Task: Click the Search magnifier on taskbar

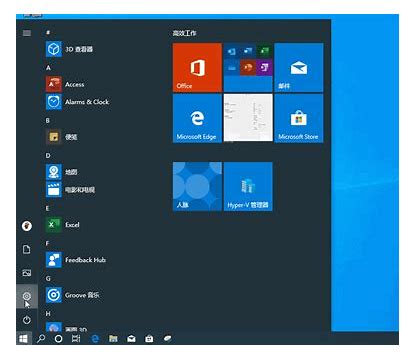Action: pos(41,339)
